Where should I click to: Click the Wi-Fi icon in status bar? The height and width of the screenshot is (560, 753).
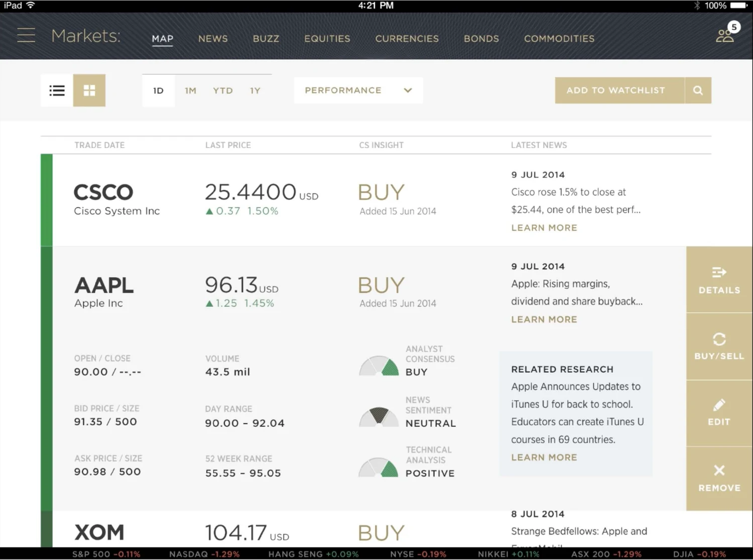click(31, 6)
